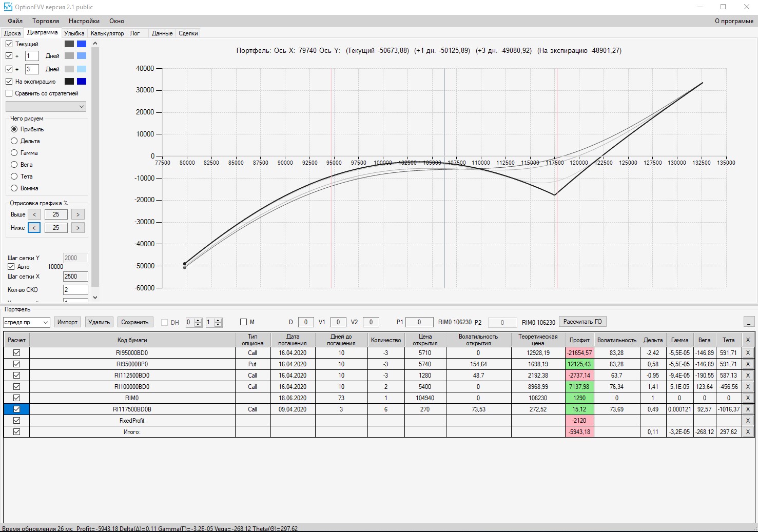This screenshot has height=532, width=758.
Task: Select the Дельта radio button
Action: tap(14, 141)
